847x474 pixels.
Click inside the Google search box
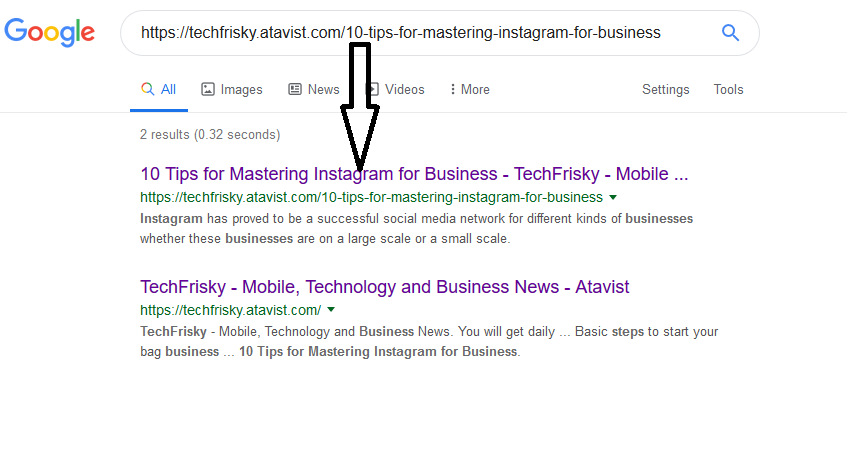(420, 33)
